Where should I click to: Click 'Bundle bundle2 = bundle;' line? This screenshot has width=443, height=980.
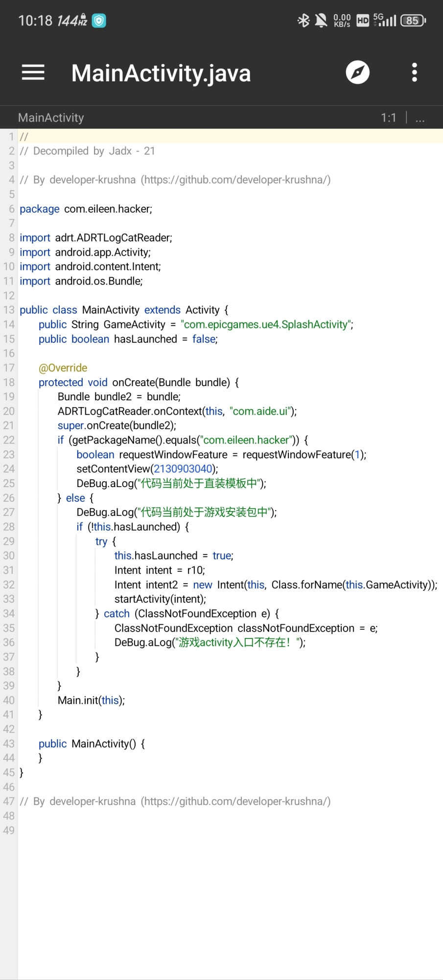(x=119, y=397)
